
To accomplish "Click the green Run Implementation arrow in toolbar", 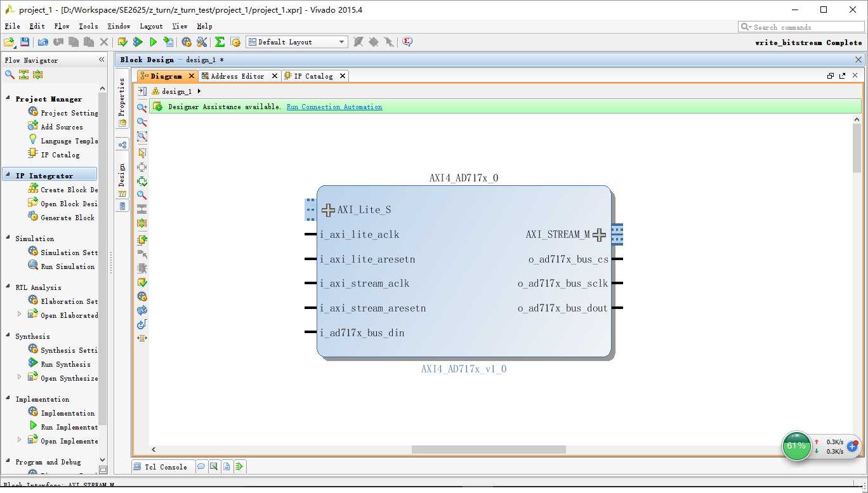I will (x=153, y=42).
